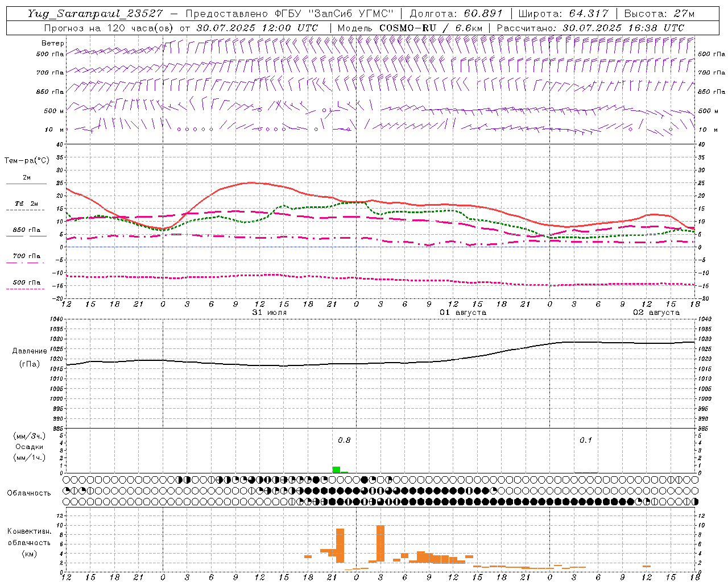Screen dimensions: 728x582
Task: Click the 'Давление' pressure panel label
Action: [30, 351]
